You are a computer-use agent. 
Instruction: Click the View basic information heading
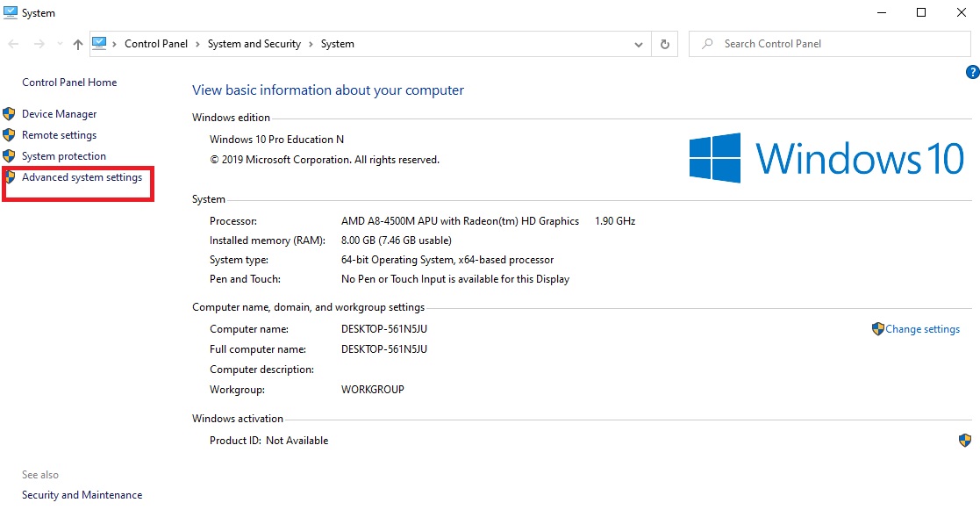click(328, 90)
